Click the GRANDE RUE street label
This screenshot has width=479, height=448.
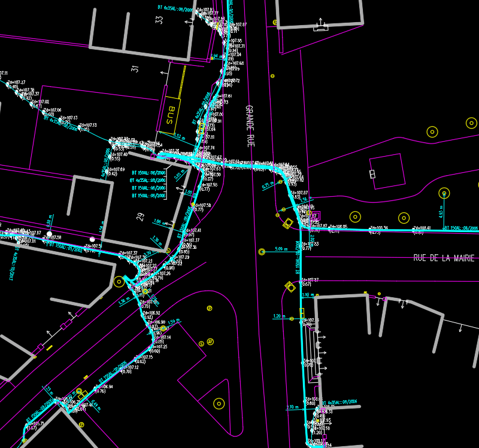tap(250, 127)
